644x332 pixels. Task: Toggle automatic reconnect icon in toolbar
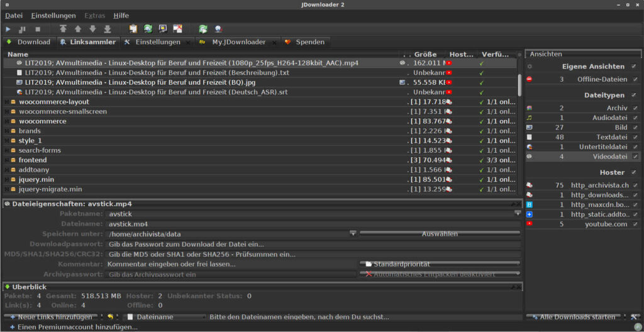coord(148,29)
